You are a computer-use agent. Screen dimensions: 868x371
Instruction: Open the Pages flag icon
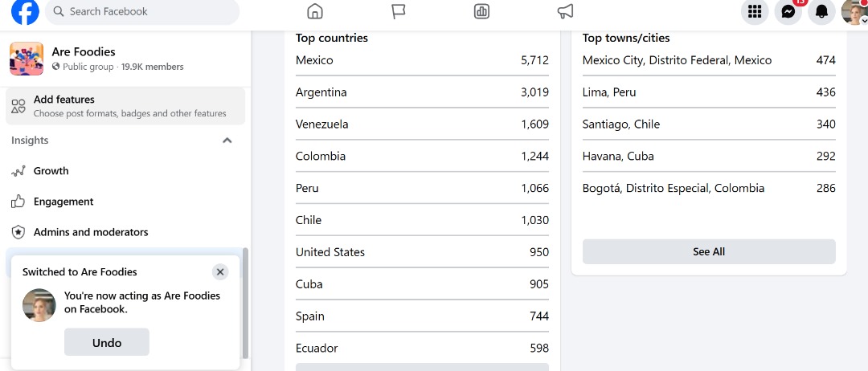click(x=399, y=11)
